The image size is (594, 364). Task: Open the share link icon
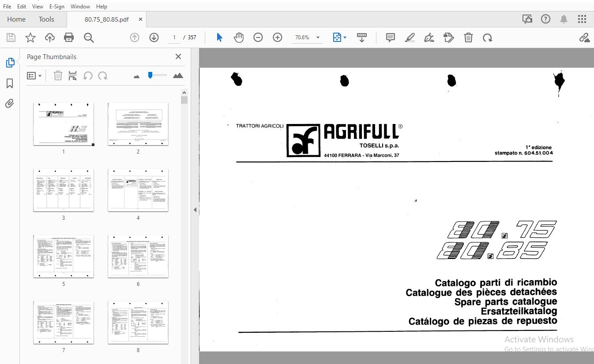(585, 38)
